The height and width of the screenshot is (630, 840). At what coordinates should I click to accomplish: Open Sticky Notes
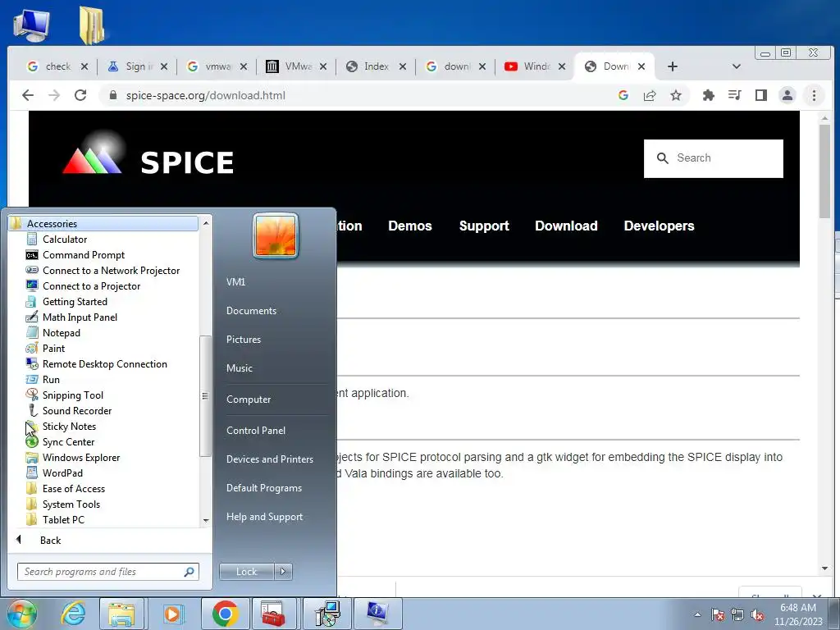69,426
